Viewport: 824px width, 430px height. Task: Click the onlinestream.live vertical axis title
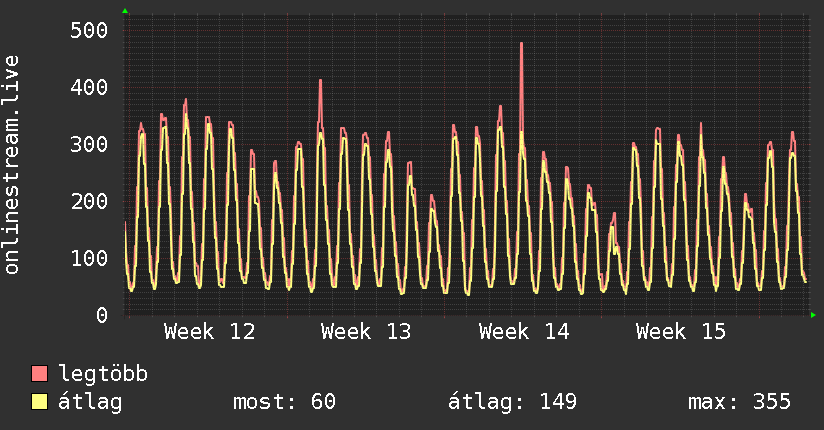point(12,165)
